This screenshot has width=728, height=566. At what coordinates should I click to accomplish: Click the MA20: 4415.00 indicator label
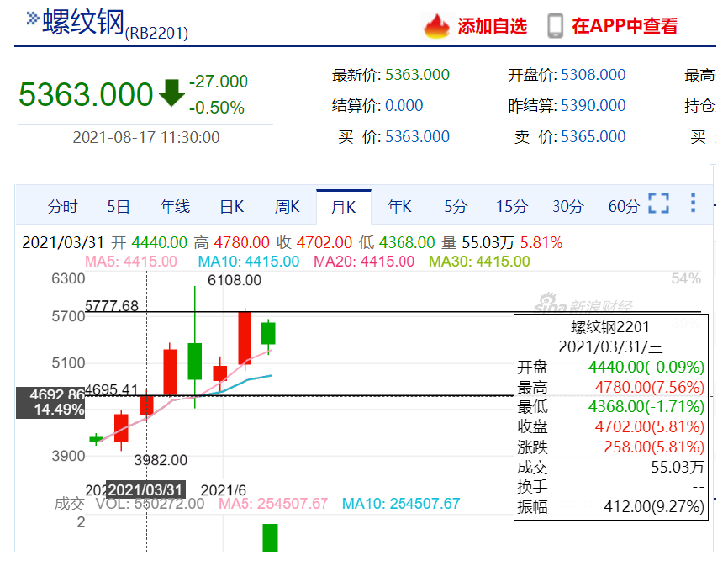pyautogui.click(x=364, y=262)
